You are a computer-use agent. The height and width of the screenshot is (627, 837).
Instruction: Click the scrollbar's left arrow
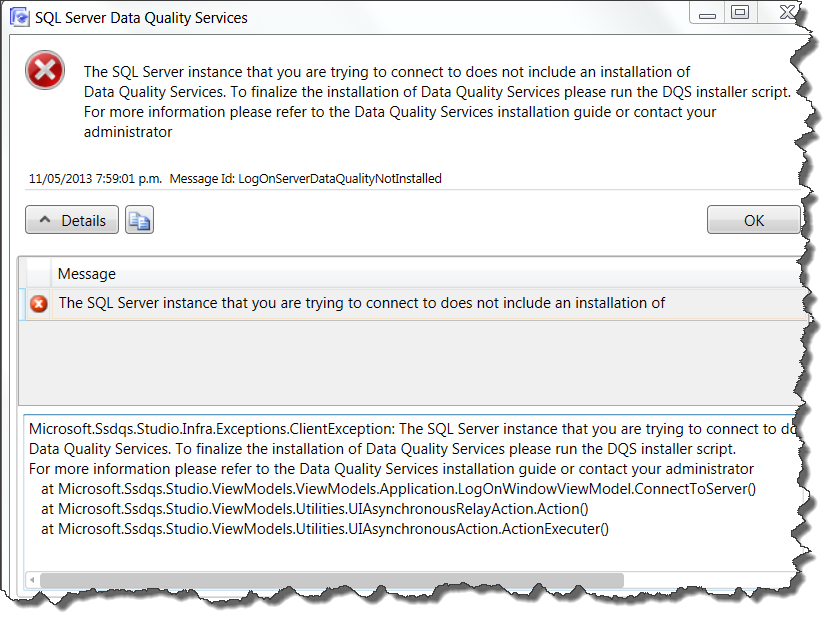coord(31,580)
